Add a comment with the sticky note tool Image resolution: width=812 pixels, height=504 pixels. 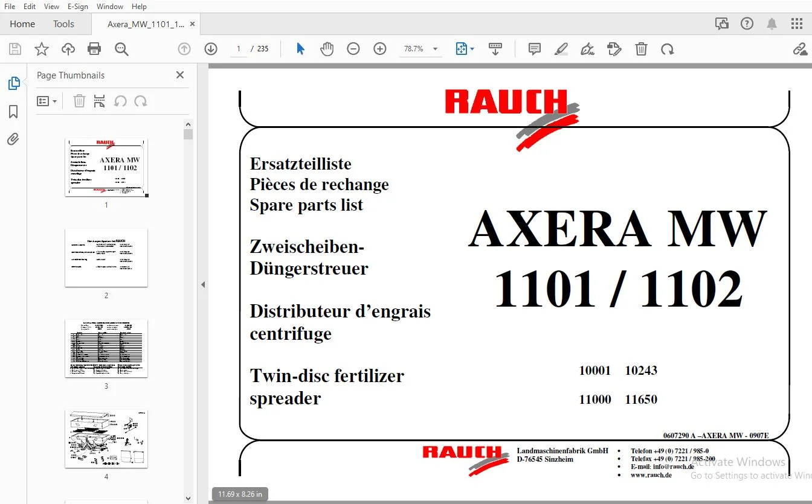535,49
